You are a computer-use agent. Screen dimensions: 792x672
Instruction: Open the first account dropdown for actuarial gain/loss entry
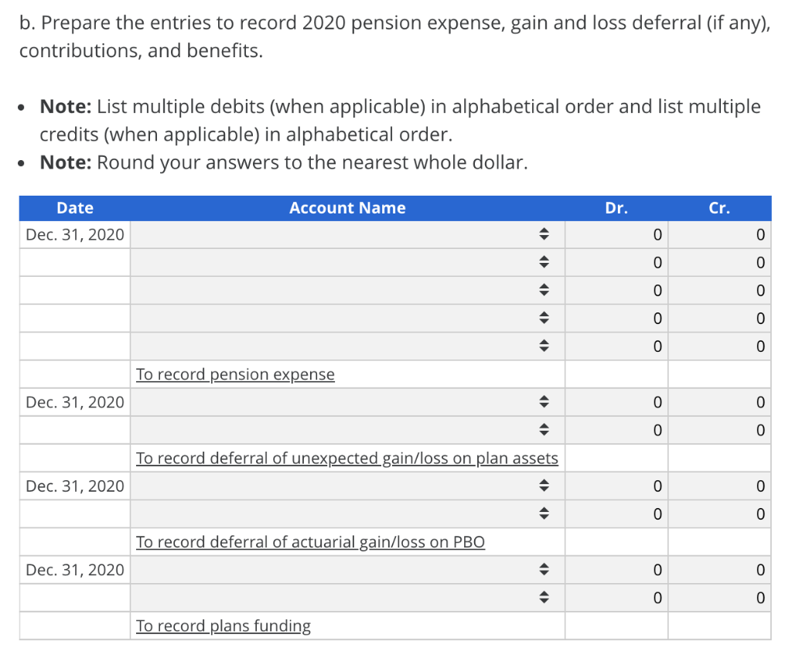click(544, 486)
